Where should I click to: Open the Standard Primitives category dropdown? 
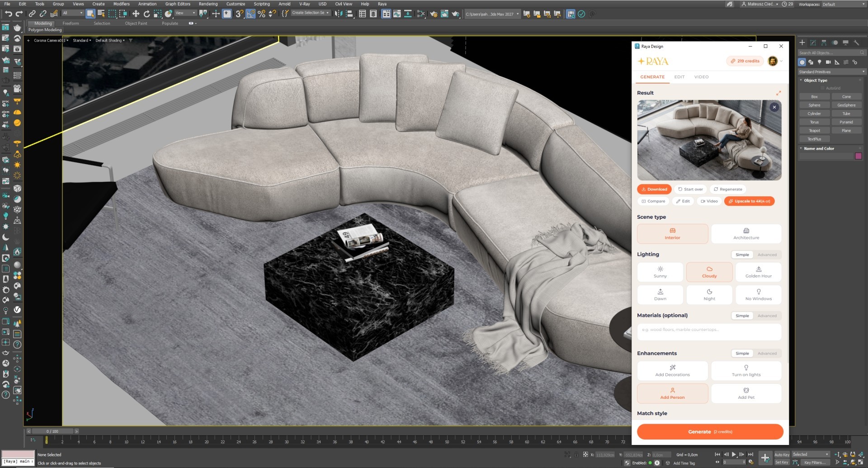[832, 72]
